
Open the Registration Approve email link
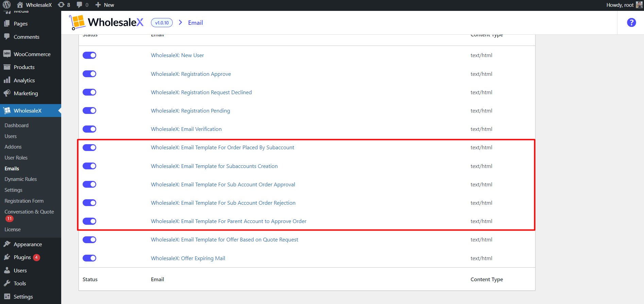click(x=191, y=74)
